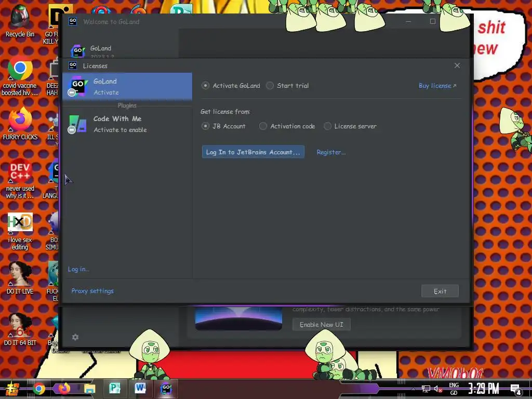Click the network icon in system tray
532x399 pixels.
pyautogui.click(x=426, y=389)
